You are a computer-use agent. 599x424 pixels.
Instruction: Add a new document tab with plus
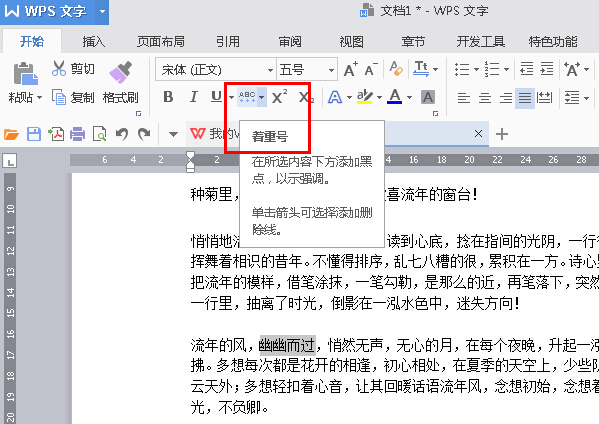click(502, 134)
